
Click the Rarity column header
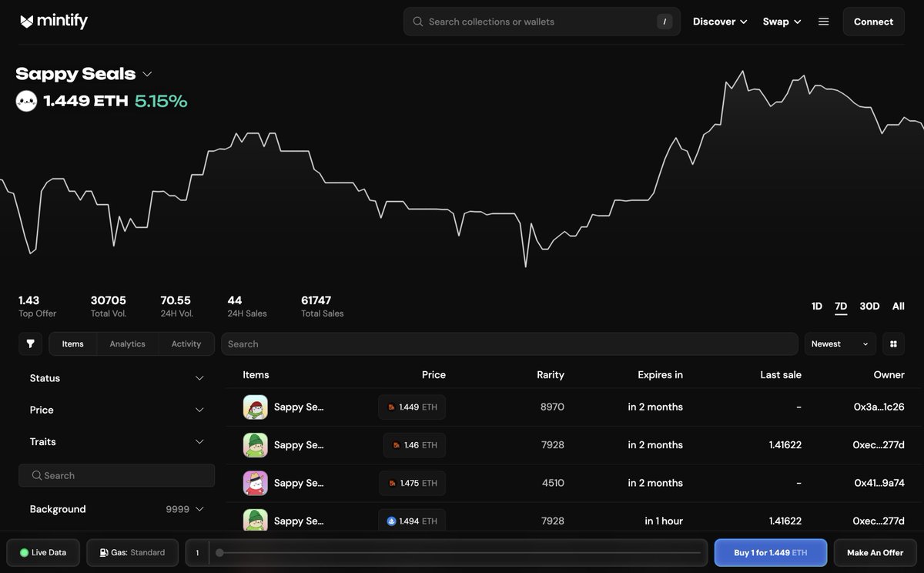551,375
